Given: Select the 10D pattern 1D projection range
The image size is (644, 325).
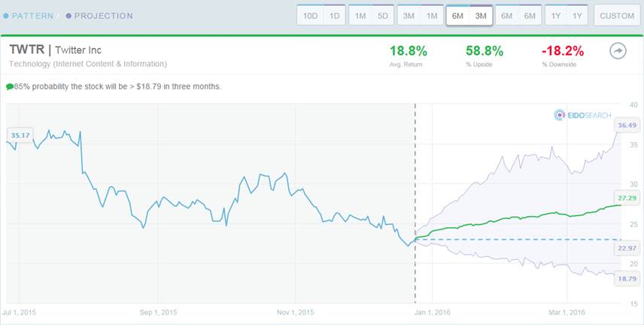Looking at the screenshot, I should (x=321, y=16).
